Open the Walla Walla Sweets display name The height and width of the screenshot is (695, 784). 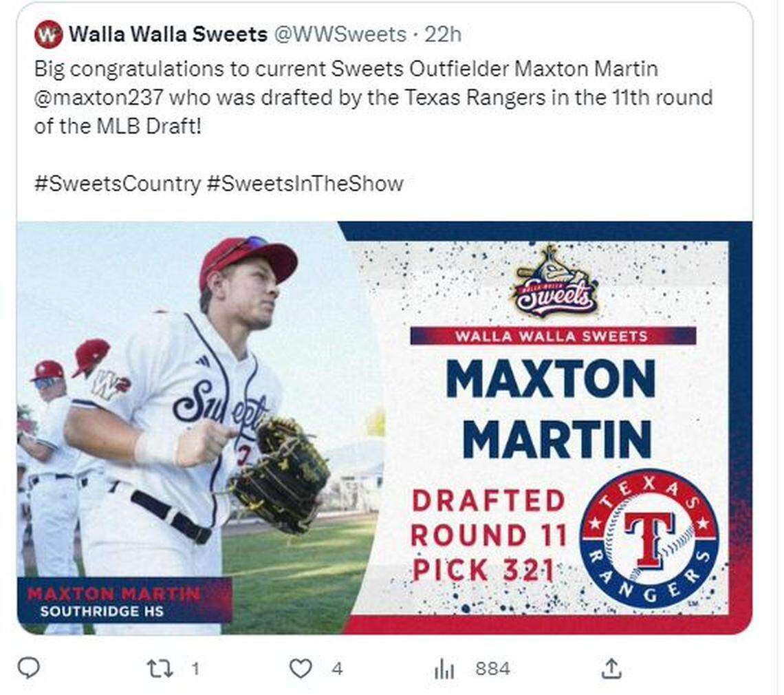168,34
